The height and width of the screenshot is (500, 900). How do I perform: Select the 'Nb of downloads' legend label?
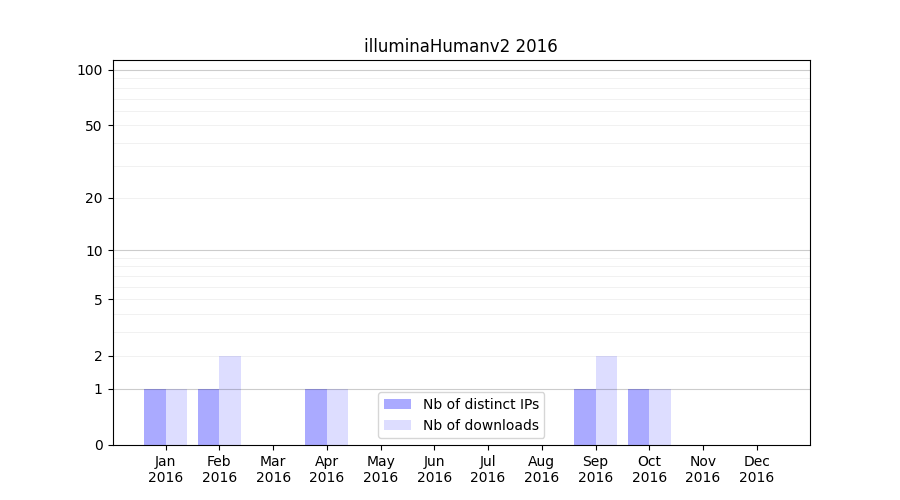(480, 425)
